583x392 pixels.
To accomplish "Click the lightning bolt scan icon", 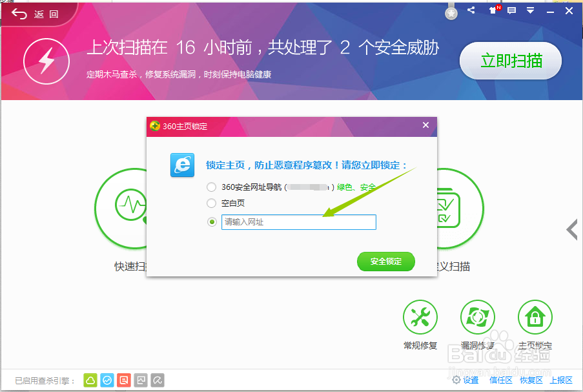I will [x=46, y=61].
